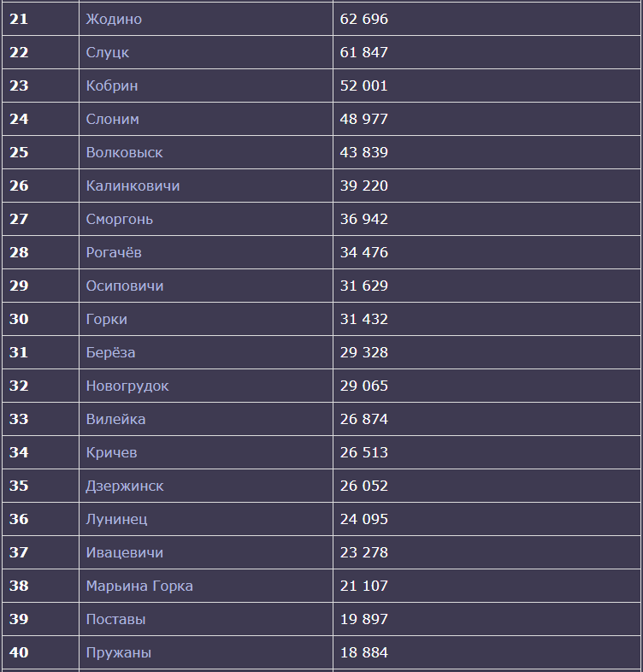Open the Ивацевичи link

pos(124,553)
